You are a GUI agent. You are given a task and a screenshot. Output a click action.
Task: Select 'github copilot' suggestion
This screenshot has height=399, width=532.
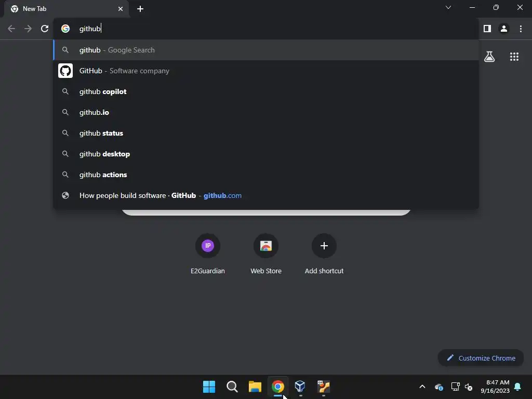click(x=266, y=91)
